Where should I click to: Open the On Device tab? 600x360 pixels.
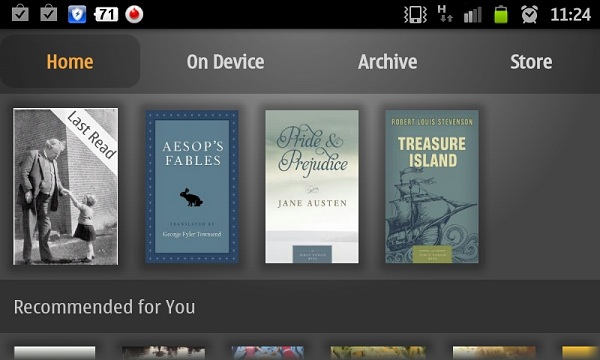pyautogui.click(x=225, y=62)
